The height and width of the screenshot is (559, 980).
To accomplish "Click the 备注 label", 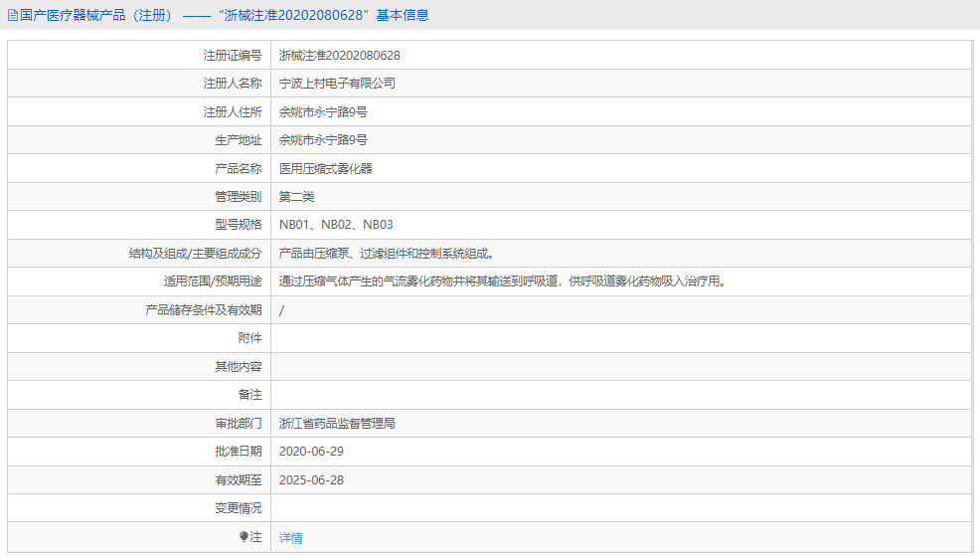I will 250,395.
